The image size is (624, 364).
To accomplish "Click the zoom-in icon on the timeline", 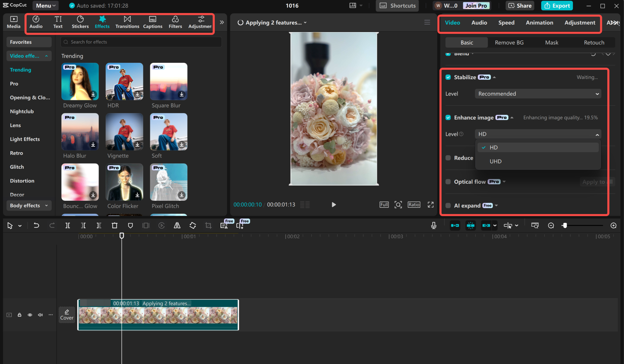I will [x=614, y=225].
